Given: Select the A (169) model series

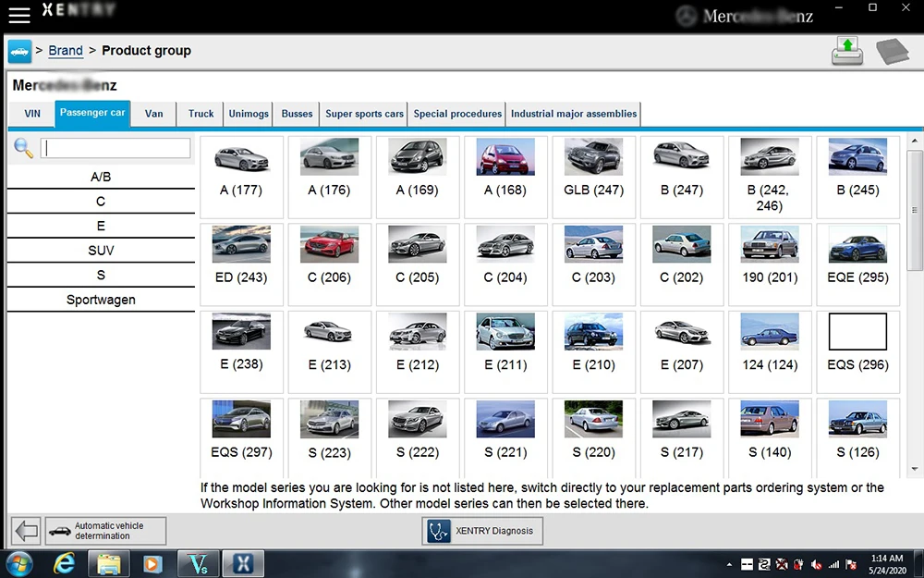Looking at the screenshot, I should (x=418, y=177).
